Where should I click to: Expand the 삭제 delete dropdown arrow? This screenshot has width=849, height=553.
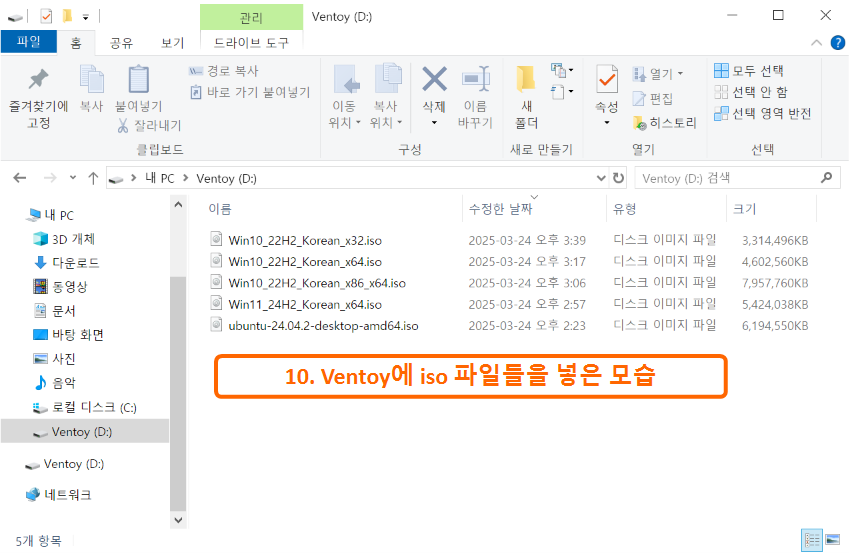coord(434,123)
